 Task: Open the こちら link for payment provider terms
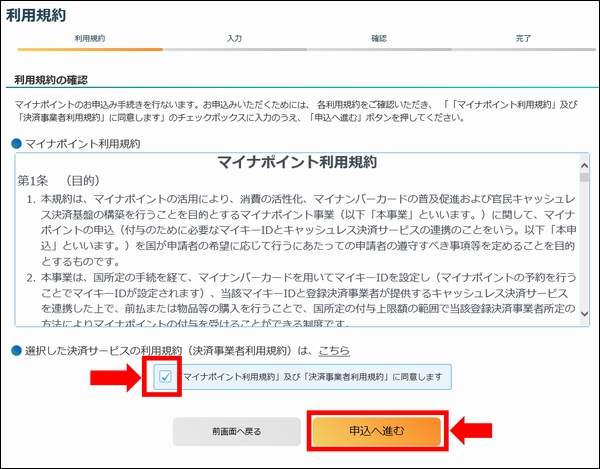click(334, 350)
